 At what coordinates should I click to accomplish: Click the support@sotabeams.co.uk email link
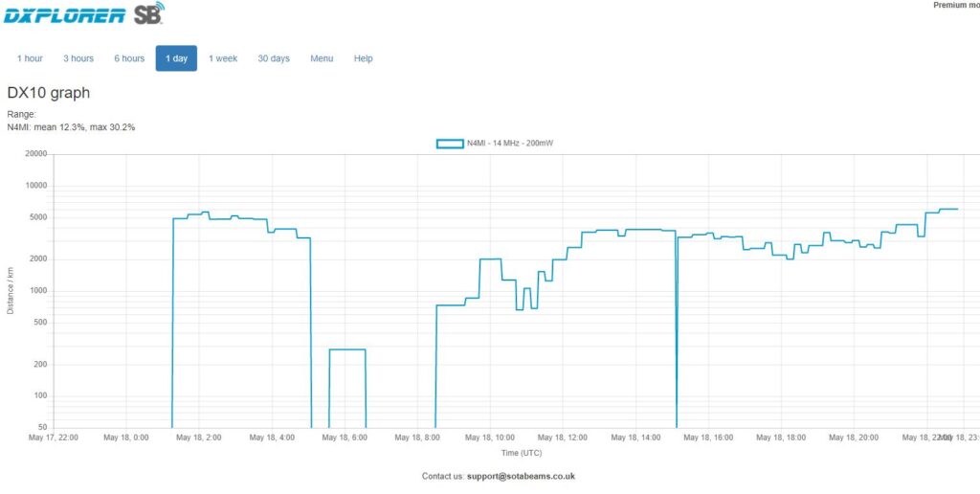click(523, 476)
